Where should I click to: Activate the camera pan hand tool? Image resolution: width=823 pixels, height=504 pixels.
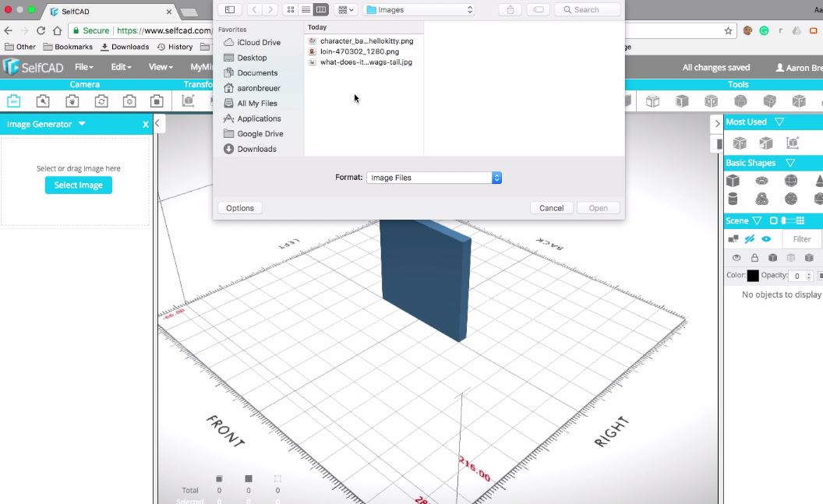[x=72, y=100]
